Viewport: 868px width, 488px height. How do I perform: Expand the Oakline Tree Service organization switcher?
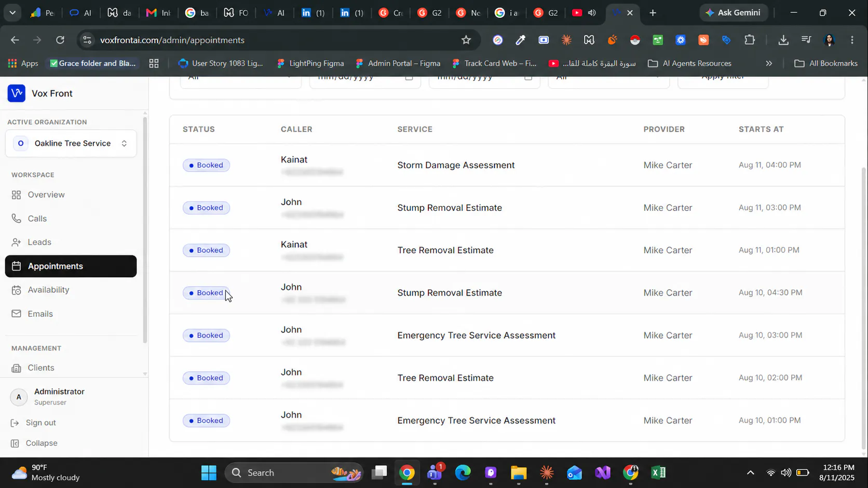71,143
